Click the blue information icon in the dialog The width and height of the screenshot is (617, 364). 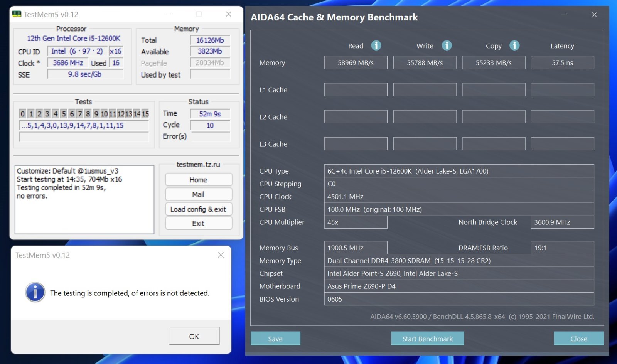point(35,292)
